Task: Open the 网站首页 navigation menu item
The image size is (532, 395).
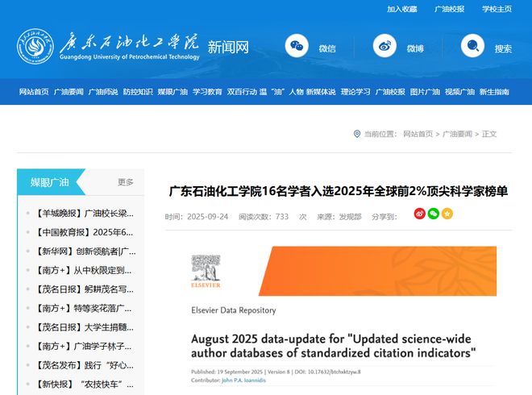Action: click(34, 92)
